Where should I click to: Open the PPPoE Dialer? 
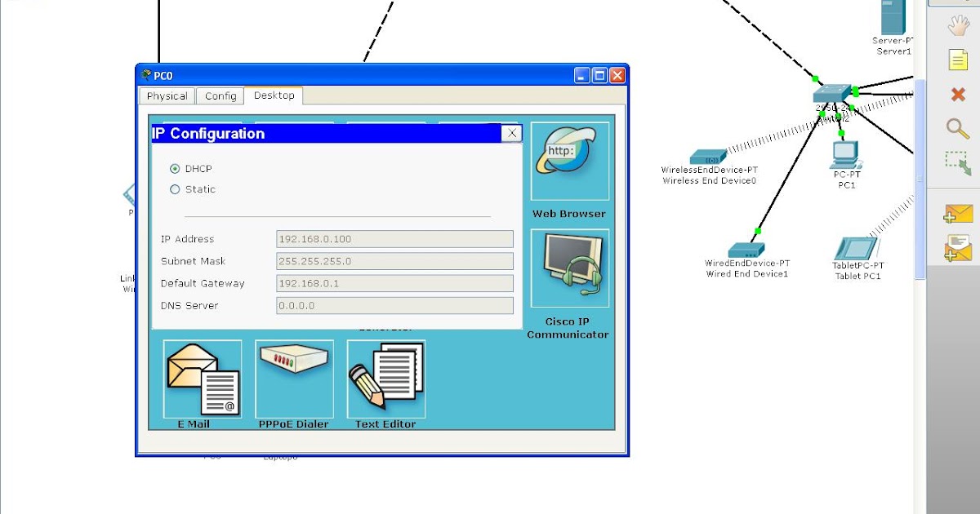point(293,378)
